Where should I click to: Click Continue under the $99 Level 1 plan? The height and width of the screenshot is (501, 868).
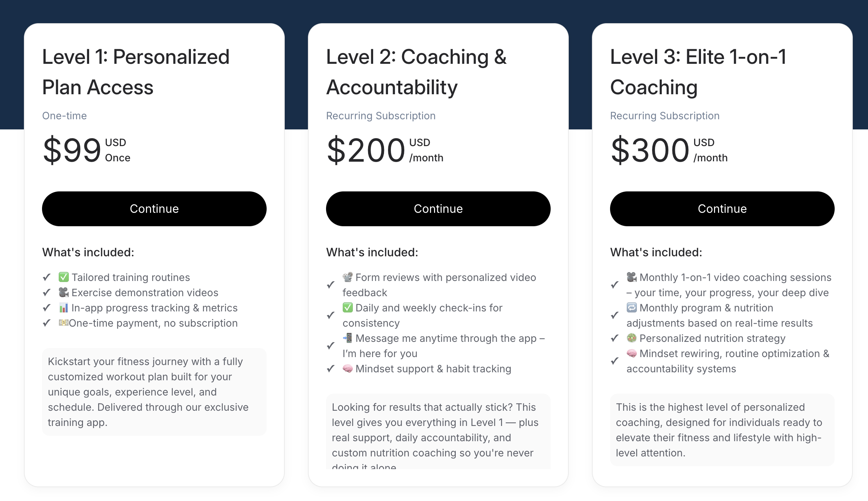(x=154, y=209)
